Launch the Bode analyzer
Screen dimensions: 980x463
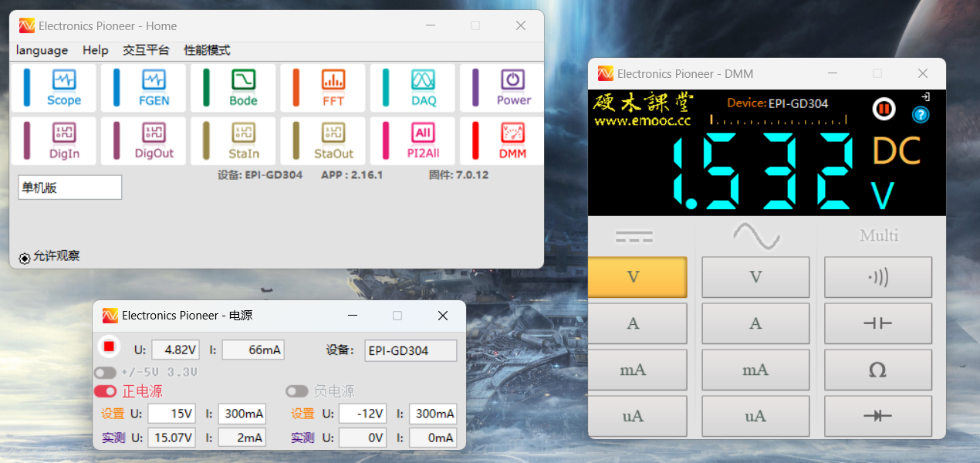[x=233, y=87]
